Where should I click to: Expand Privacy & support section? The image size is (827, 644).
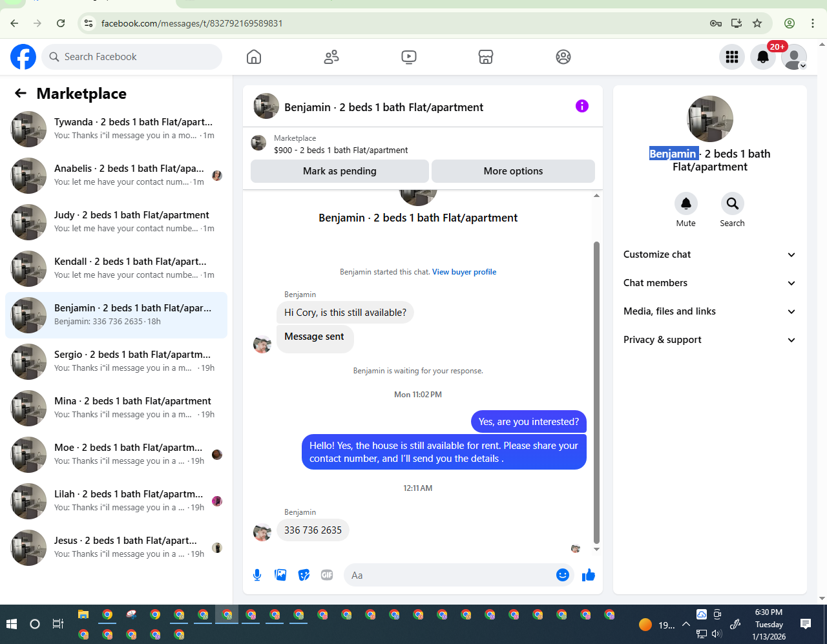pos(710,340)
